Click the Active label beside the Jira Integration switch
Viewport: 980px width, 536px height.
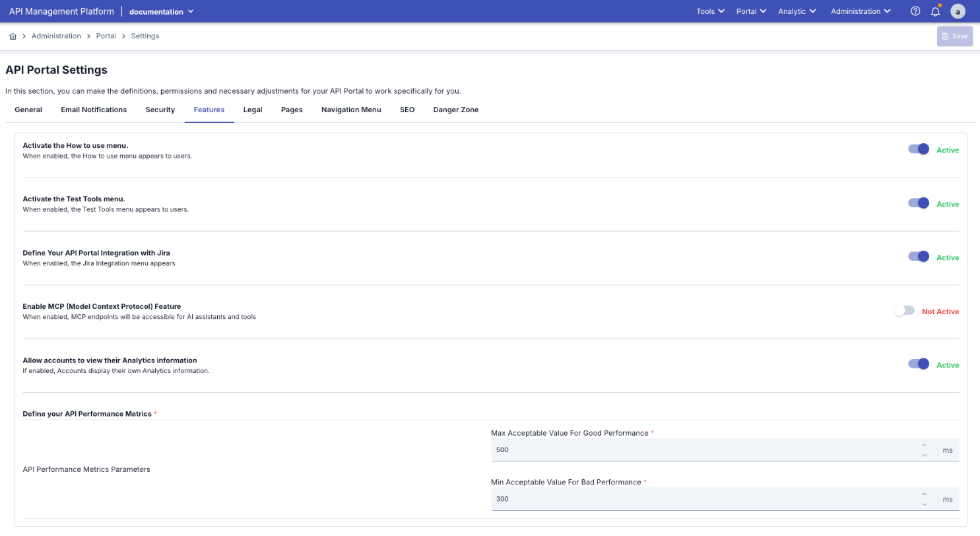click(x=948, y=257)
